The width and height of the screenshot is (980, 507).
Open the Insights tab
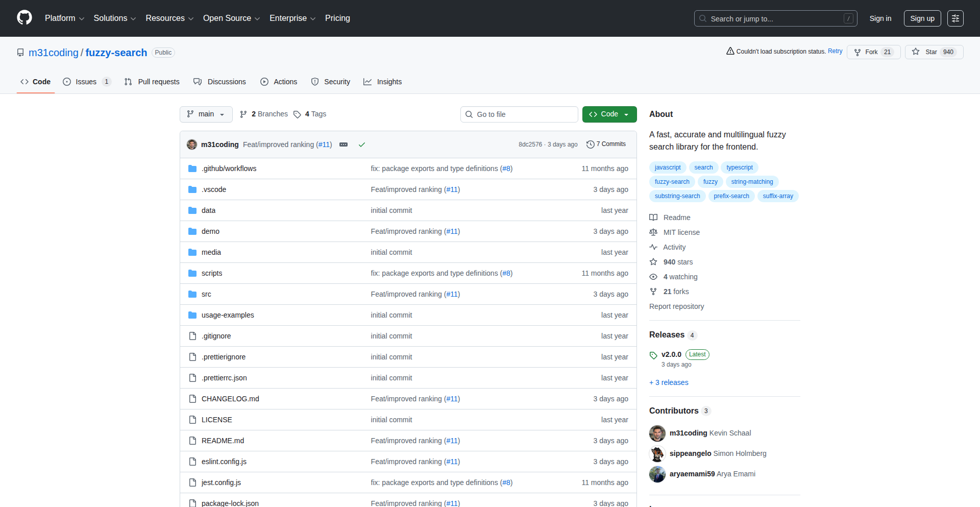tap(383, 82)
